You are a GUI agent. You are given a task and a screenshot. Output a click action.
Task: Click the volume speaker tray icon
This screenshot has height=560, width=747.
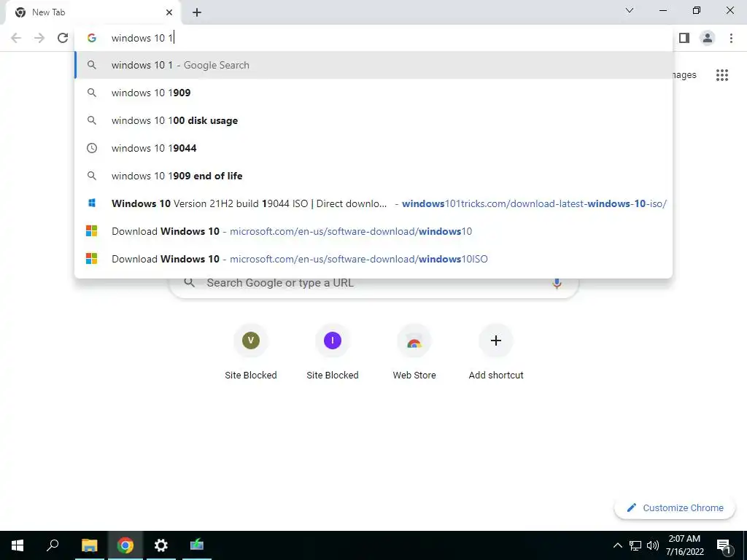[x=653, y=545]
